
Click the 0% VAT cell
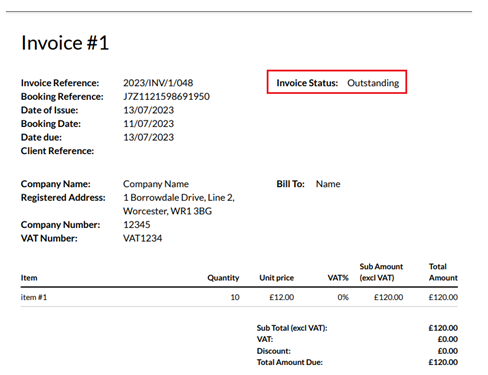(x=343, y=297)
